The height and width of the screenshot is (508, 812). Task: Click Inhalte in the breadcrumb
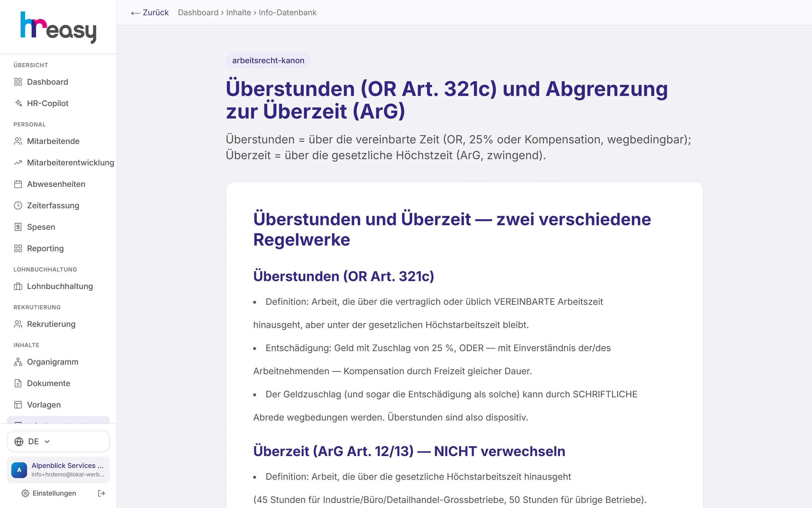click(239, 12)
